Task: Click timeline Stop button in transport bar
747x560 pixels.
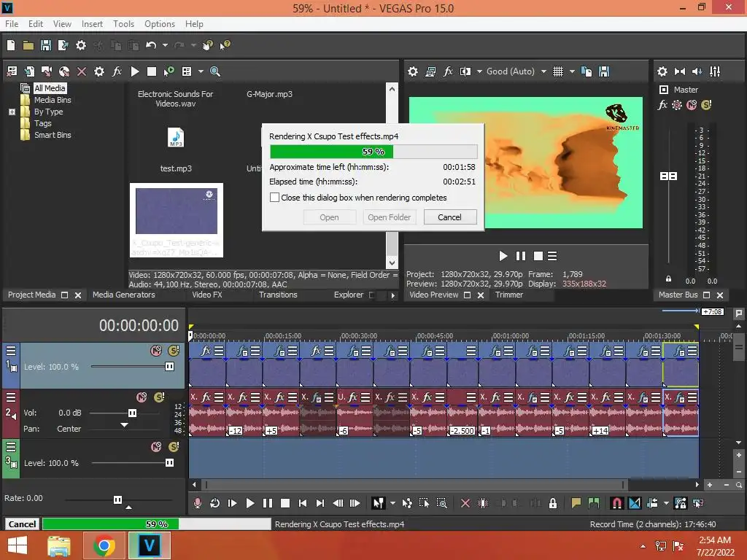Action: click(x=285, y=503)
